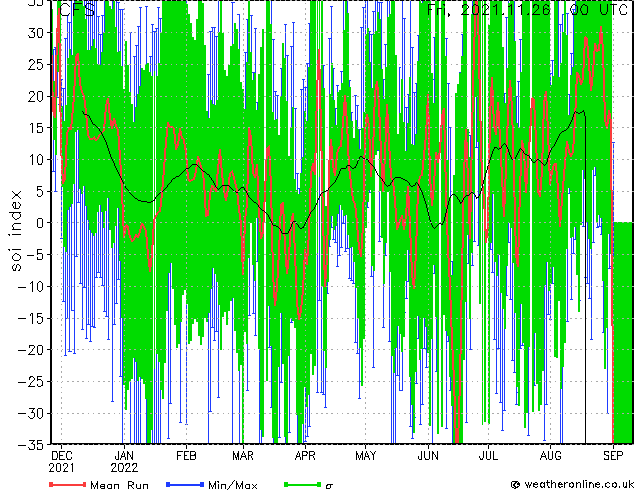Select the 25 value on y-axis
This screenshot has width=634, height=490.
pos(35,64)
